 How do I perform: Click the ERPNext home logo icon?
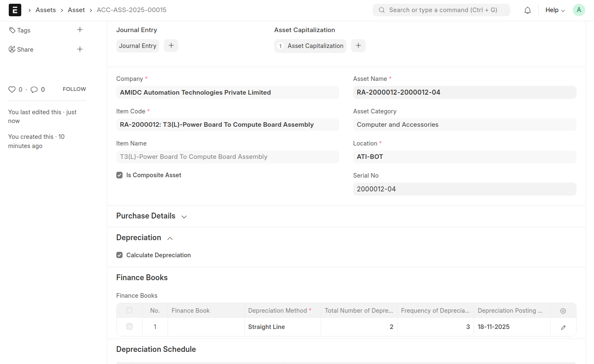click(15, 10)
